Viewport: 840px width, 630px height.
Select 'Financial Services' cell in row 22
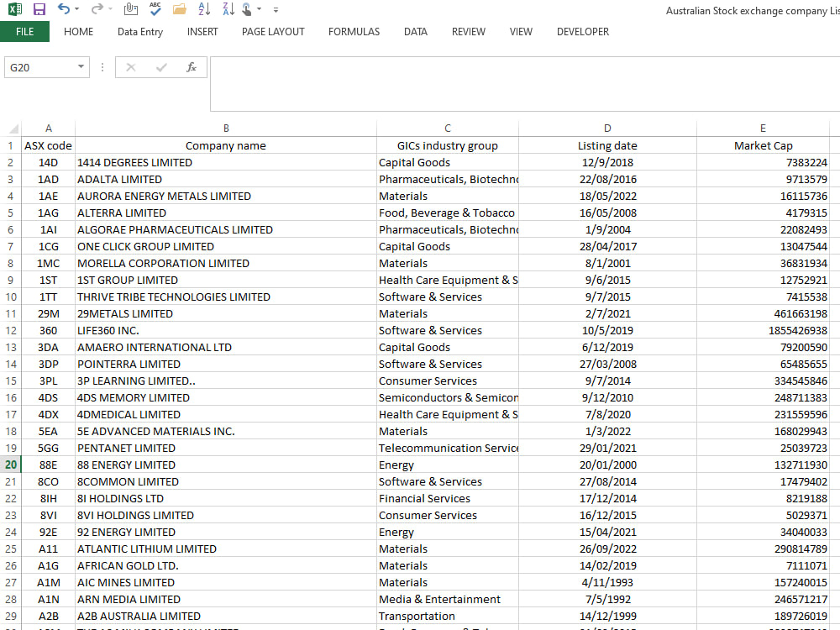point(448,498)
